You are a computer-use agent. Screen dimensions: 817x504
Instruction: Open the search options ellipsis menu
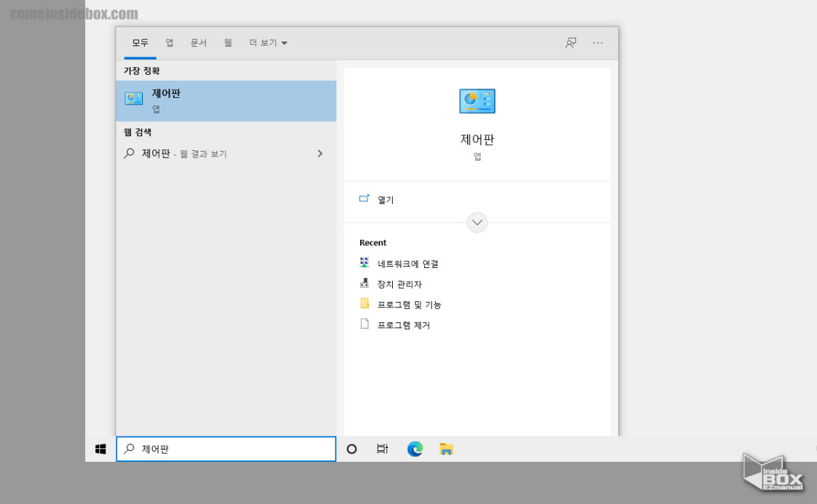598,42
